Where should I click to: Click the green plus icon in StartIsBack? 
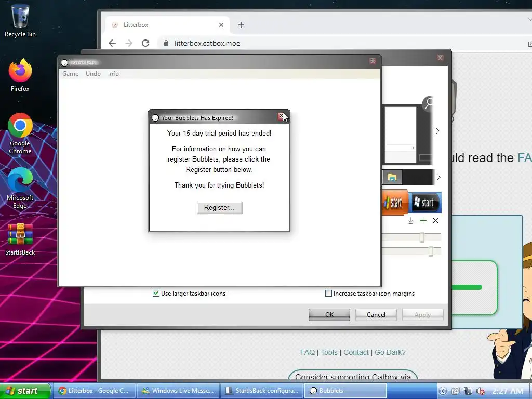[x=423, y=220]
